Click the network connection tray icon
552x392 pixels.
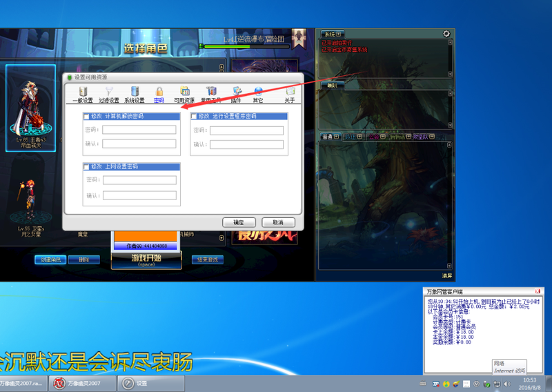[497, 384]
